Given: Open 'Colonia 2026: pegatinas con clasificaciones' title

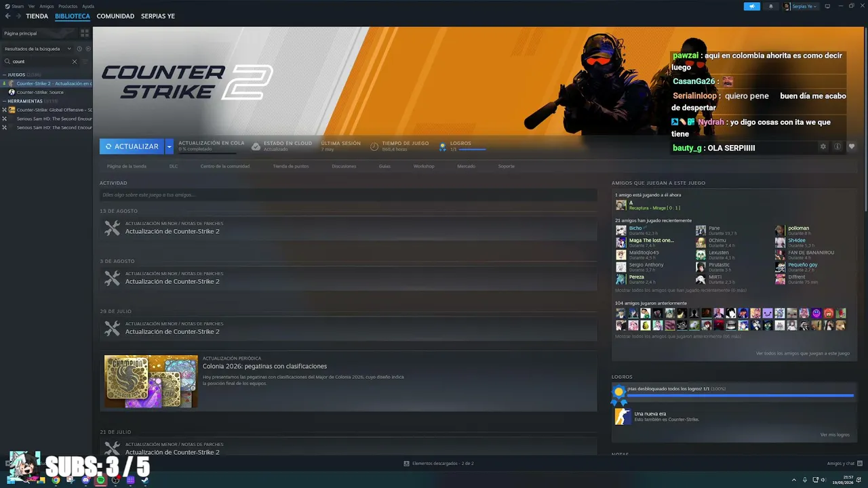Looking at the screenshot, I should pyautogui.click(x=264, y=367).
